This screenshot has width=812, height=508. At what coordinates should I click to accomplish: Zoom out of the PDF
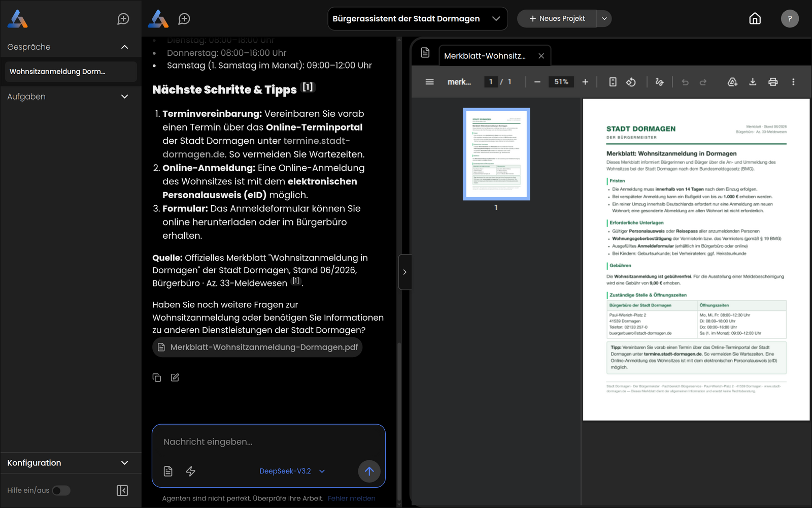pyautogui.click(x=537, y=82)
